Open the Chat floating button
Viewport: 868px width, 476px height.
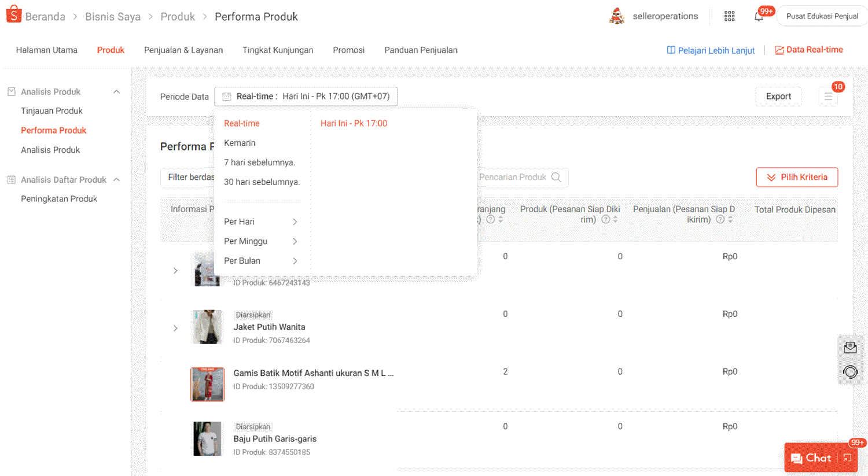point(811,458)
